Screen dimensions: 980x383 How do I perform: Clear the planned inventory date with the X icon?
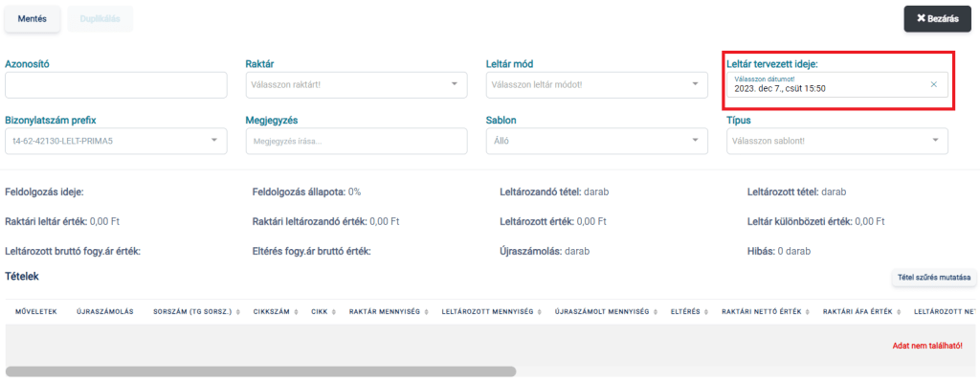pos(933,84)
